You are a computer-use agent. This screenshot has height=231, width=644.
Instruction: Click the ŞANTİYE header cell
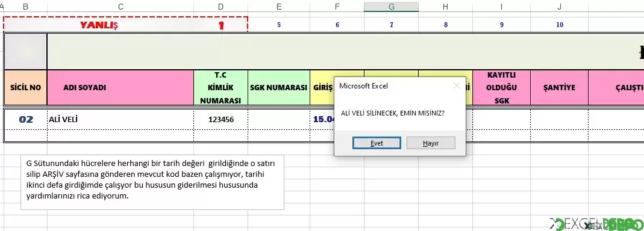[560, 87]
